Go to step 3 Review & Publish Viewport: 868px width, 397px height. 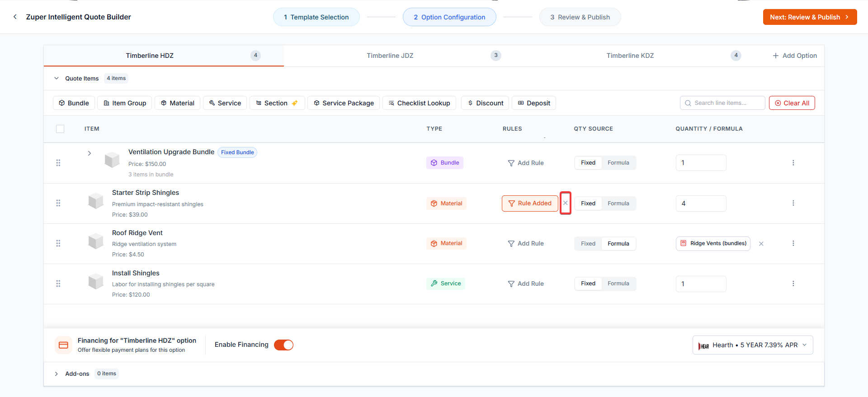click(580, 17)
